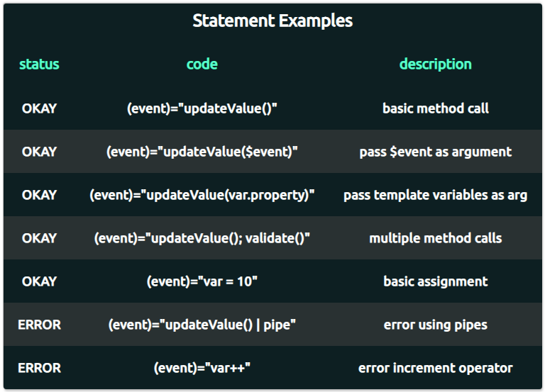Select the status column header
Screen dimensions: 545x392
click(x=39, y=65)
